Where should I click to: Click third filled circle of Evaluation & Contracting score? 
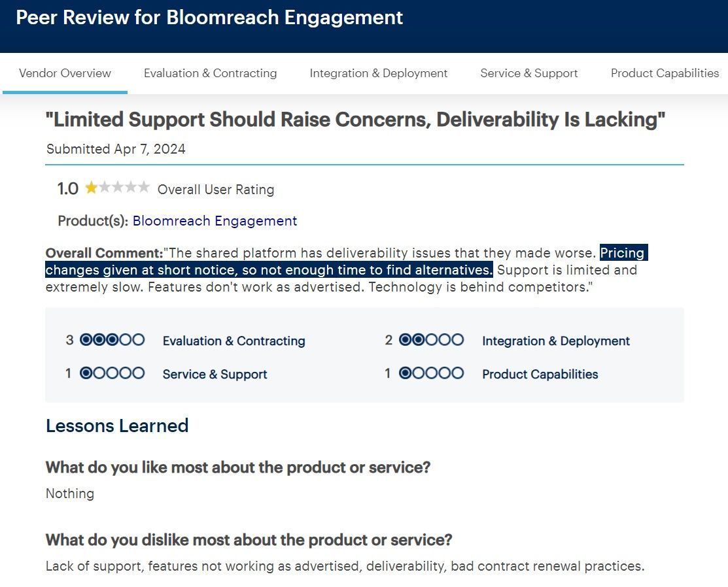pyautogui.click(x=112, y=340)
